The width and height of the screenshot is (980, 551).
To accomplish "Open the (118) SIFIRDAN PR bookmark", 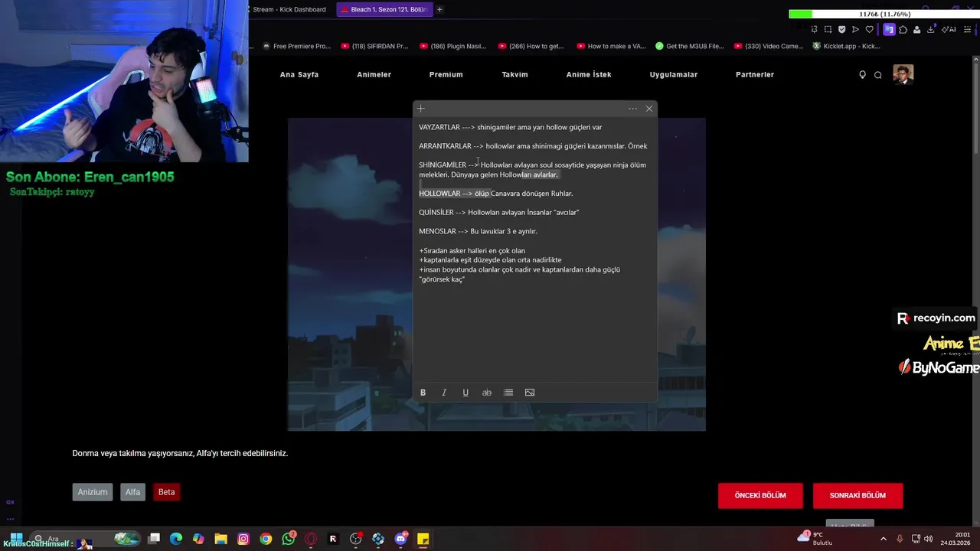I will [375, 46].
